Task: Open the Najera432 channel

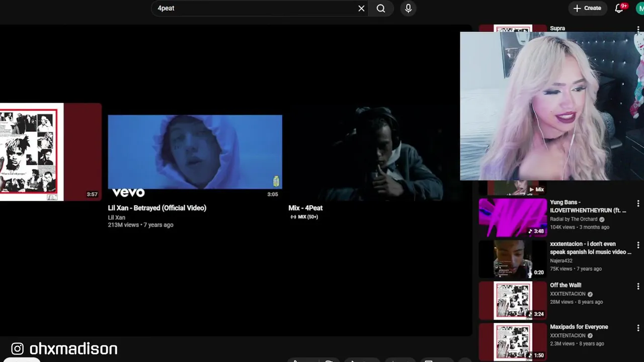Action: (x=561, y=261)
